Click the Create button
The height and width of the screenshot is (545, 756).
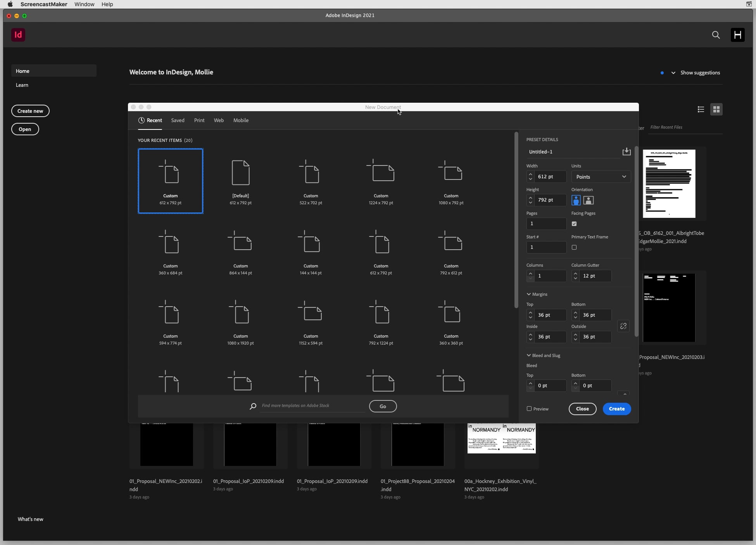point(616,409)
